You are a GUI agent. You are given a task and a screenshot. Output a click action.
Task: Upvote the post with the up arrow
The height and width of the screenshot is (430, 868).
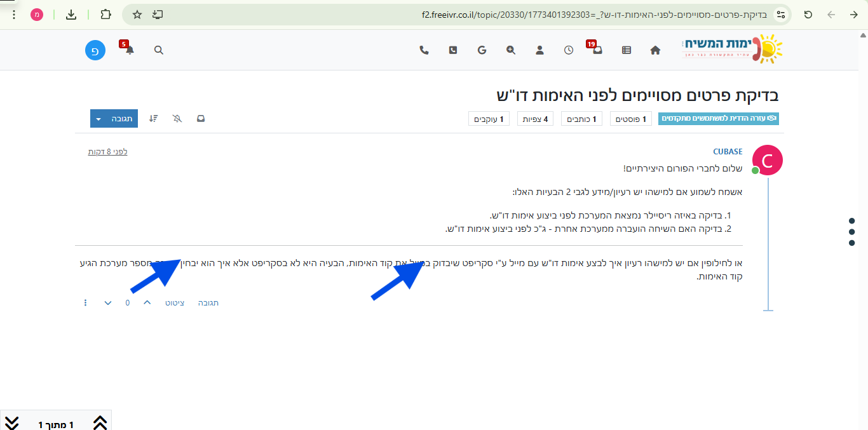pos(147,302)
